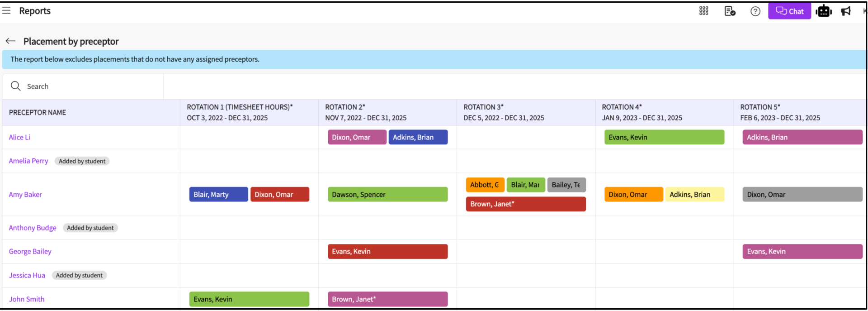
Task: Click red Brown, Janet* block in Rotation 3
Action: 525,204
